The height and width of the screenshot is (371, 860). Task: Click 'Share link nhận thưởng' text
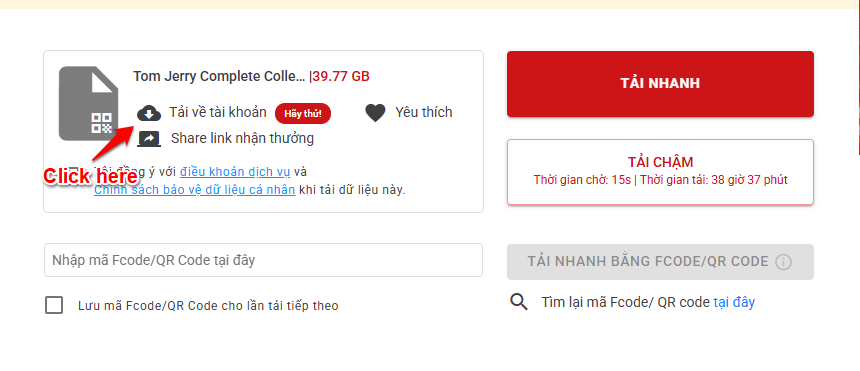[242, 138]
